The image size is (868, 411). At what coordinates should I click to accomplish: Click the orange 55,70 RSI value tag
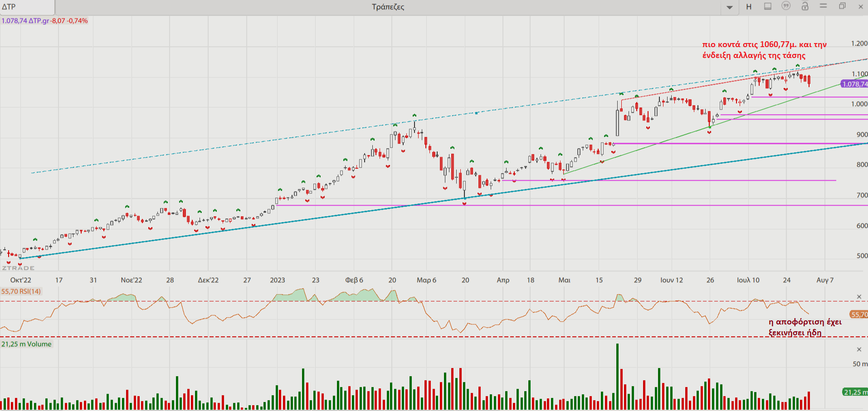pyautogui.click(x=858, y=314)
